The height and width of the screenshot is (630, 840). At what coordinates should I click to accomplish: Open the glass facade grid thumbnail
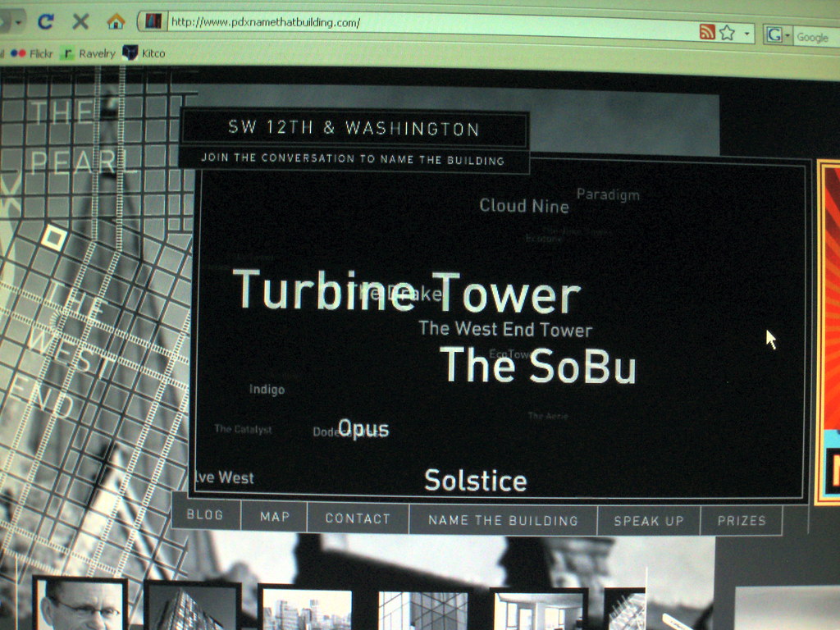coord(423,610)
